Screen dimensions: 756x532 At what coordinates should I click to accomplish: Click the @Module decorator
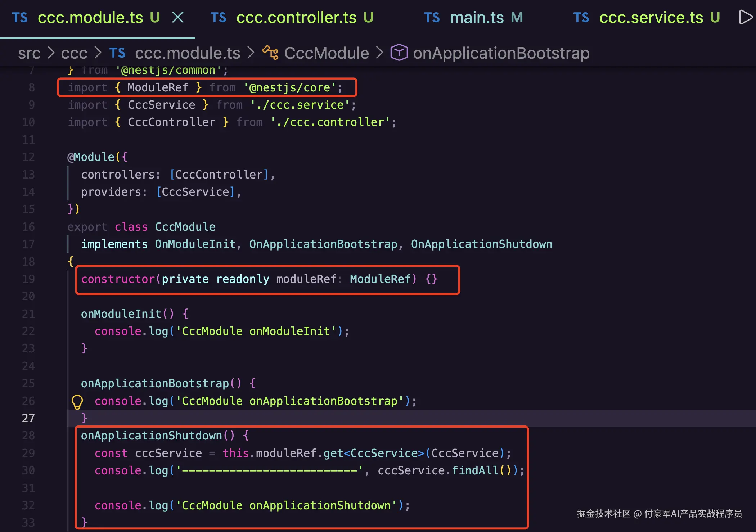[91, 157]
